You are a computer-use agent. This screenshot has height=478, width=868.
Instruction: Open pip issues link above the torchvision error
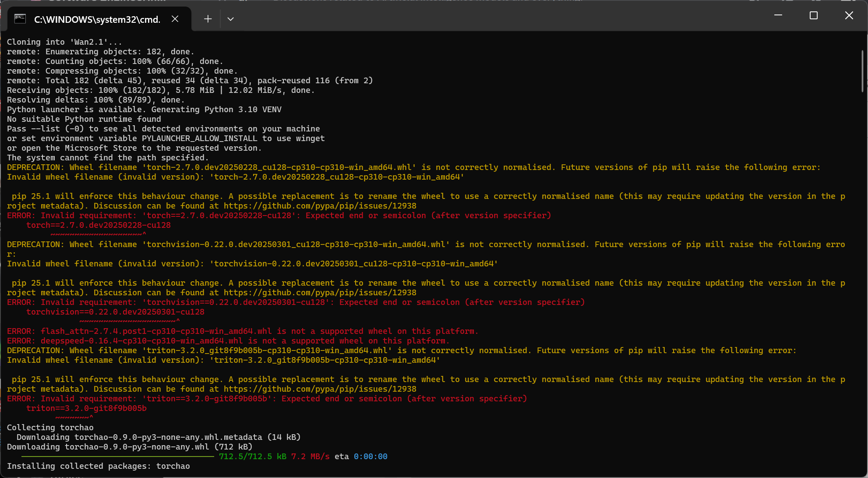320,293
